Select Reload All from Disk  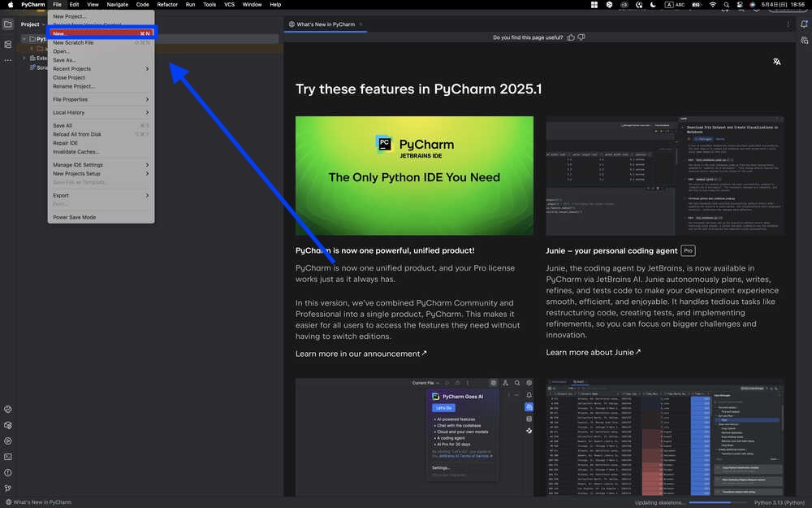coord(101,134)
